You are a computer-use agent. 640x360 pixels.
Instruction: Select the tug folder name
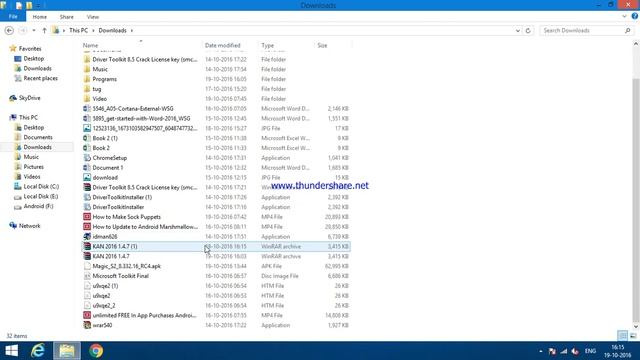[97, 89]
